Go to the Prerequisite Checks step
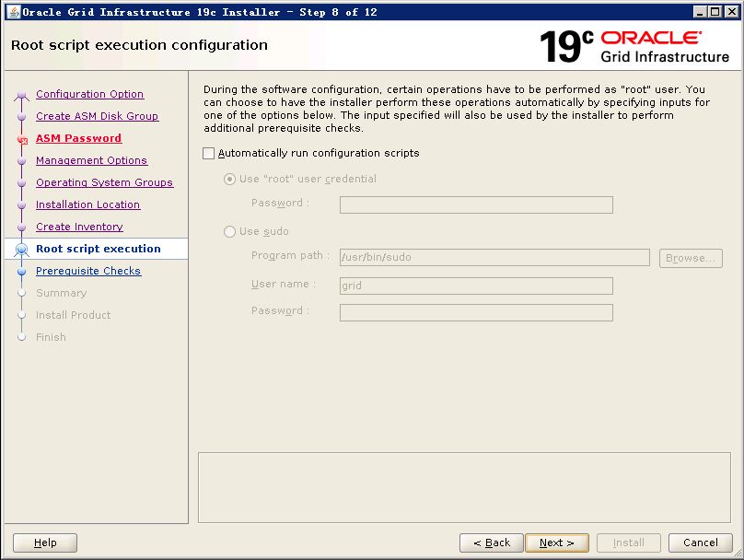Viewport: 744px width, 560px height. pos(88,271)
